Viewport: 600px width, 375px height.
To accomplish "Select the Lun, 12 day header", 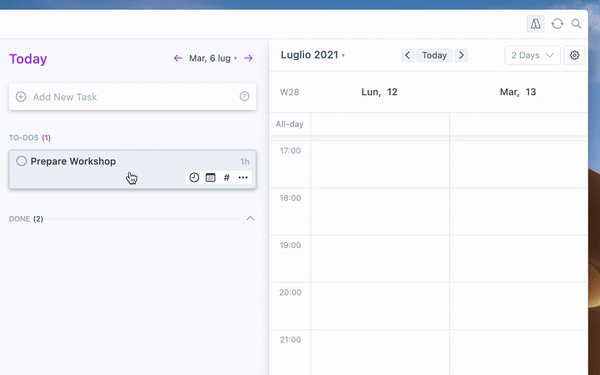I will click(x=379, y=92).
